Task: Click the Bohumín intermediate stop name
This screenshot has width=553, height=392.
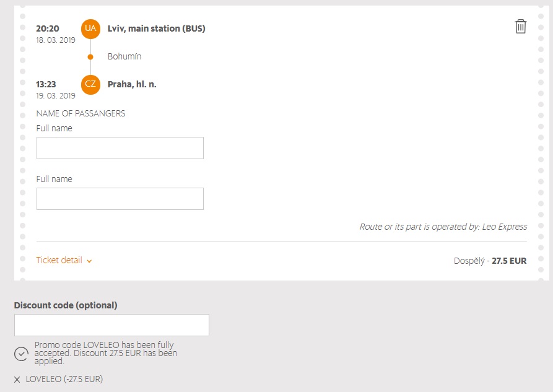Action: 124,57
